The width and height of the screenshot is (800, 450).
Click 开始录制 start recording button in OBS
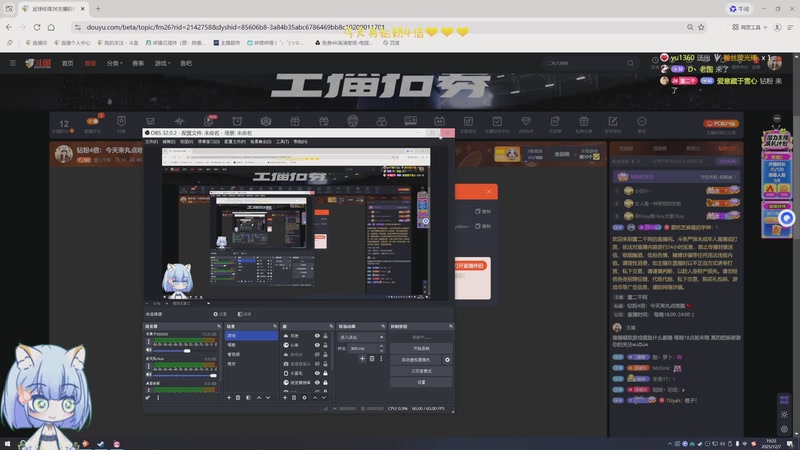click(x=421, y=348)
